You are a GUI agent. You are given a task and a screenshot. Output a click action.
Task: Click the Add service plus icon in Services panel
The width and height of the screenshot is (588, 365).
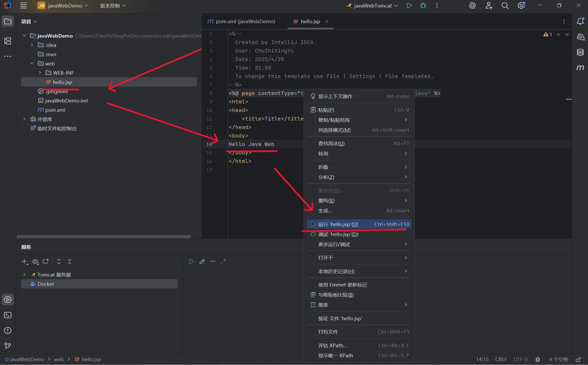tap(24, 261)
